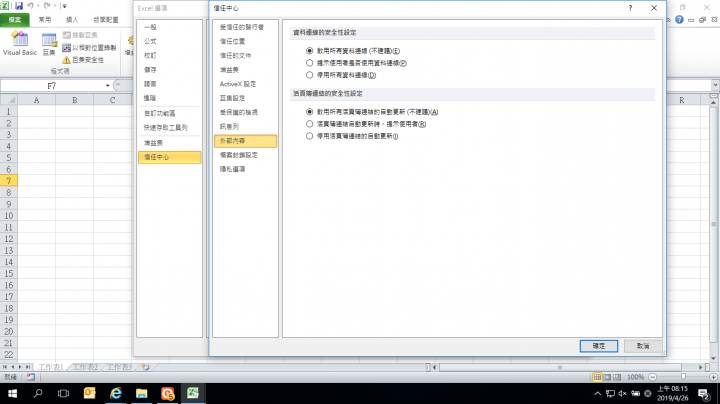720x404 pixels.
Task: Switch to Home (常用) ribbon tab
Action: (45, 20)
